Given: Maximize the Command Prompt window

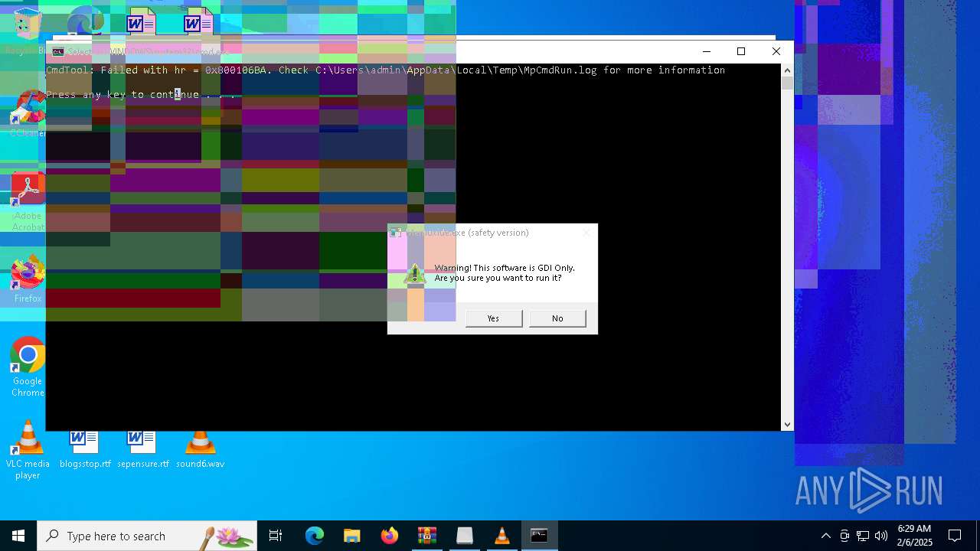Looking at the screenshot, I should point(741,51).
